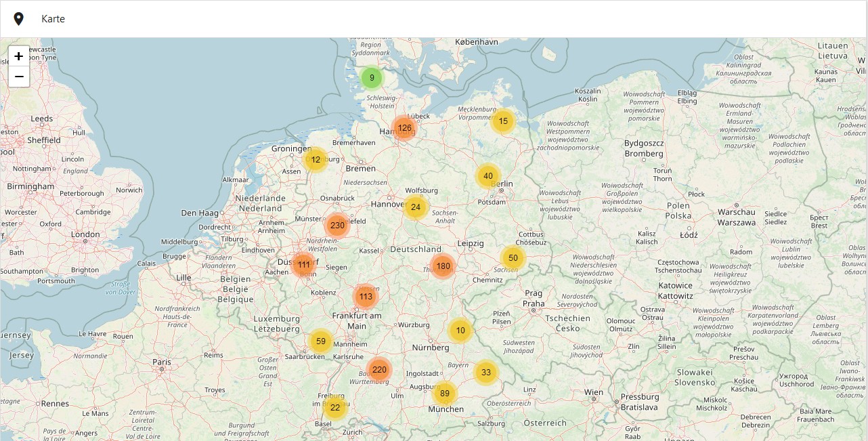This screenshot has height=441, width=868.
Task: Click the zoom in plus button
Action: 19,56
